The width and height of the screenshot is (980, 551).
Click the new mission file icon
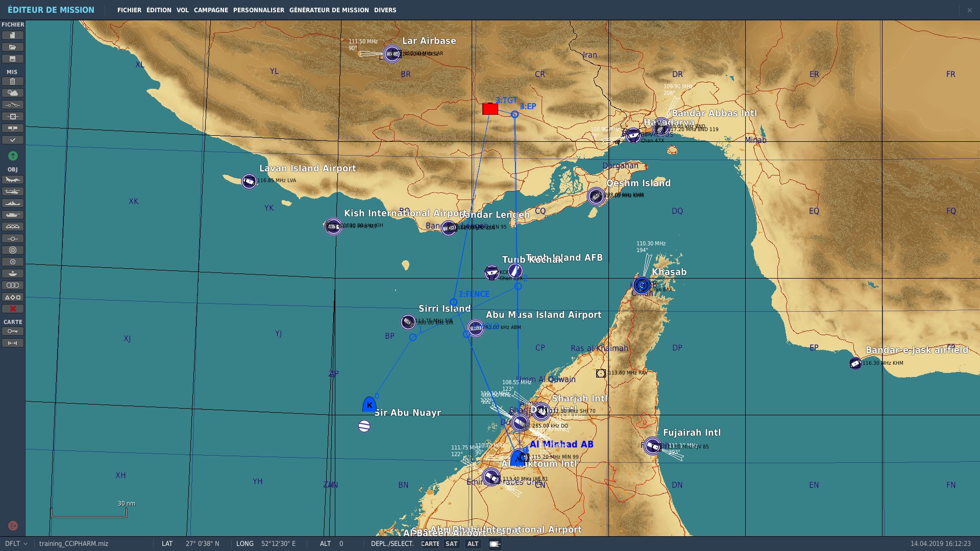(13, 35)
